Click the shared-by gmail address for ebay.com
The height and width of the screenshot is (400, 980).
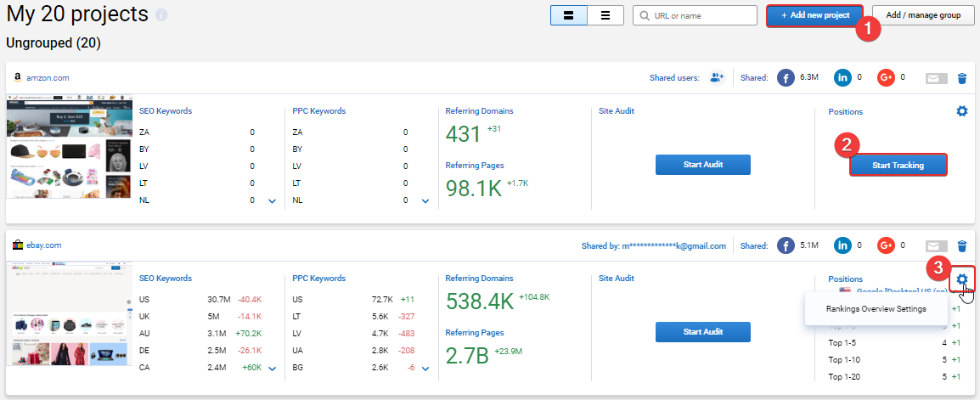click(x=673, y=245)
